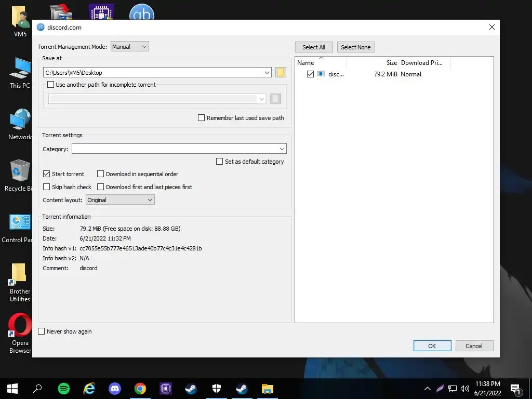The width and height of the screenshot is (532, 399).
Task: Expand the save path history dropdown arrow
Action: click(x=267, y=72)
